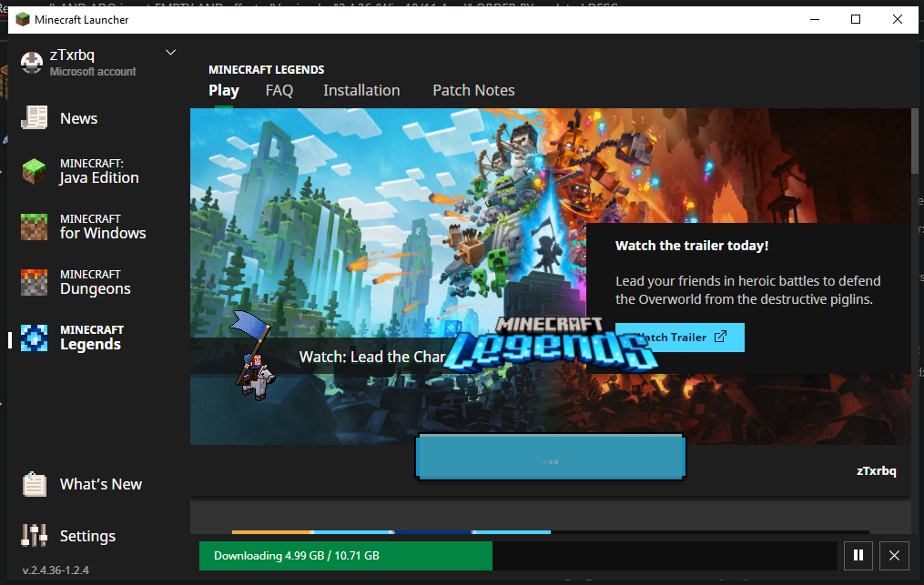Maximize the Minecraft Launcher window

coord(856,19)
